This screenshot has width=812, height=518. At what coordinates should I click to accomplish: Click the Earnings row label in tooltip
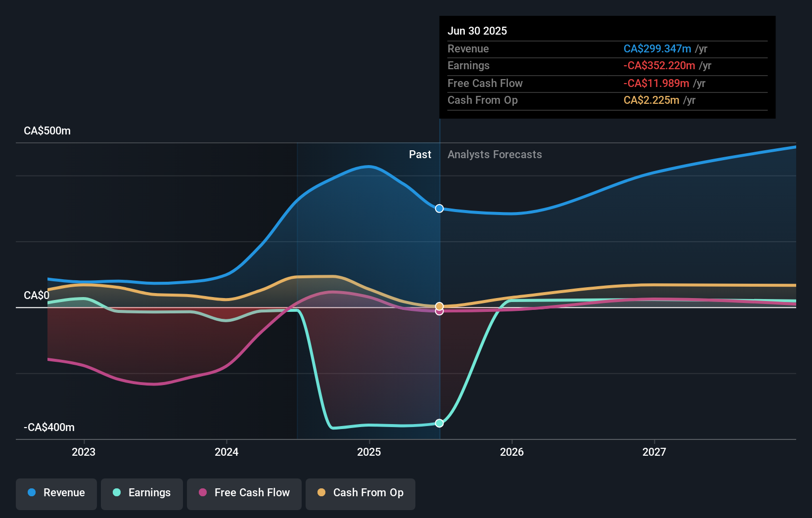[468, 66]
